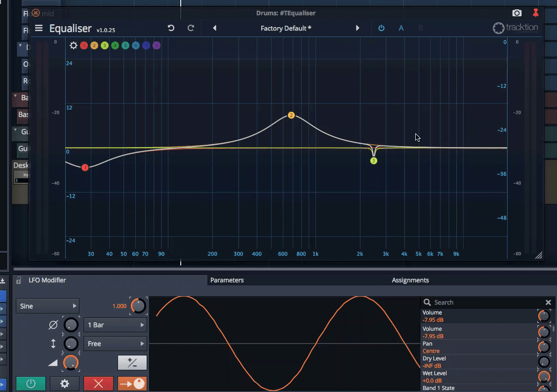Pin the plugin window with red pin
Viewport: 557px width, 392px height.
[x=535, y=13]
